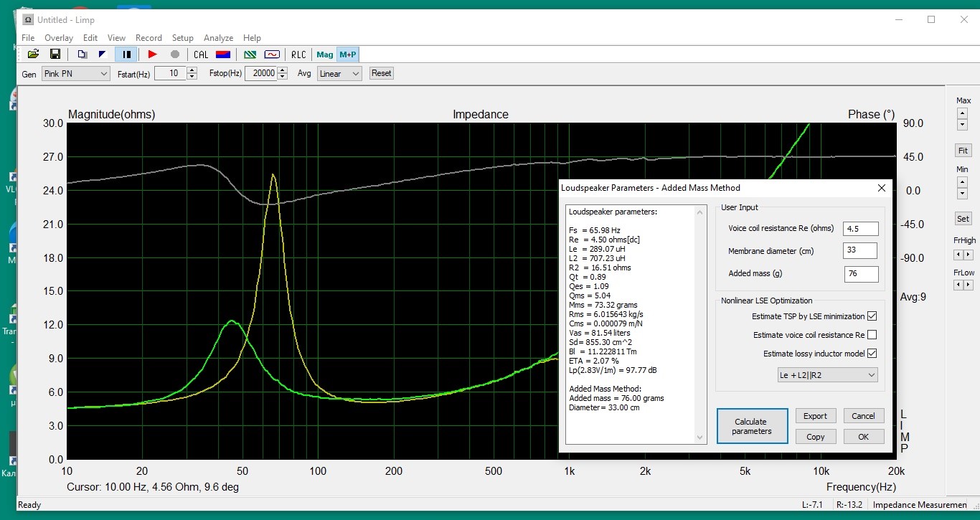980x520 pixels.
Task: Open the Le + L2||R2 model dropdown
Action: 828,375
